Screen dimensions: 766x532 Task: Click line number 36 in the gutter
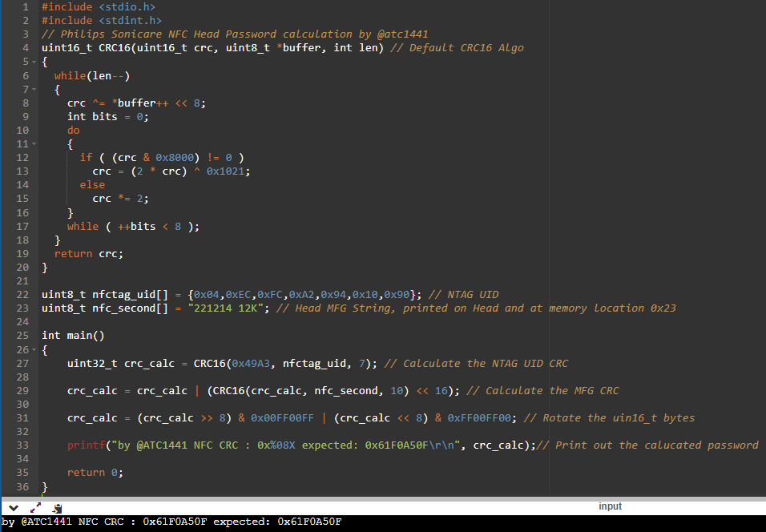tap(22, 486)
